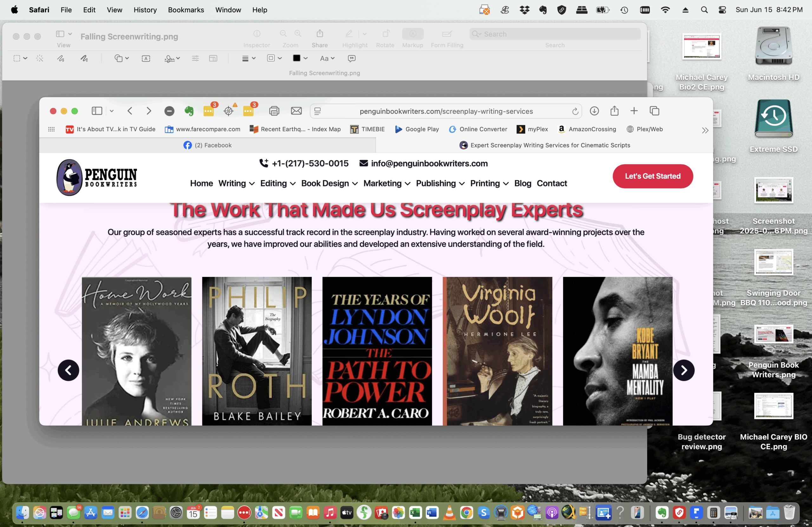Open the Shapes tool in Preview markup bar
This screenshot has width=812, height=527.
121,58
